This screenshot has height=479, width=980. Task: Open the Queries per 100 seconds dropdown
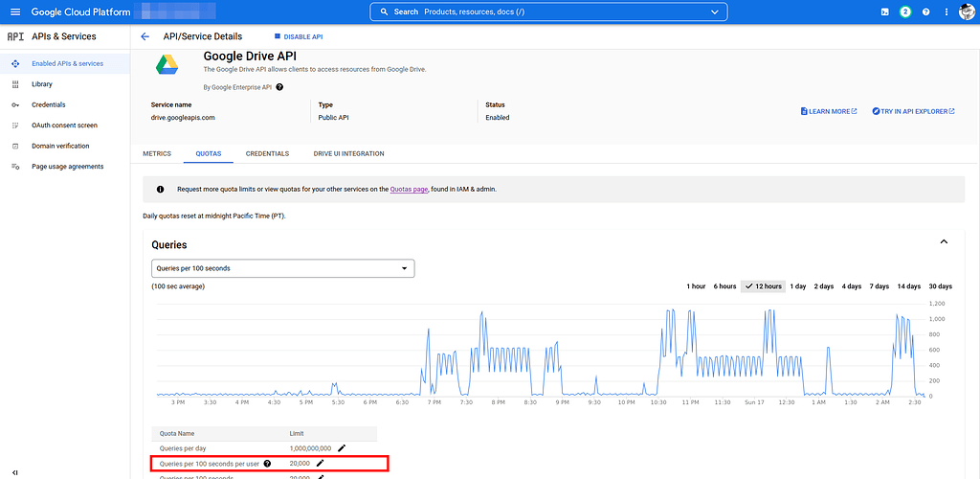point(283,268)
